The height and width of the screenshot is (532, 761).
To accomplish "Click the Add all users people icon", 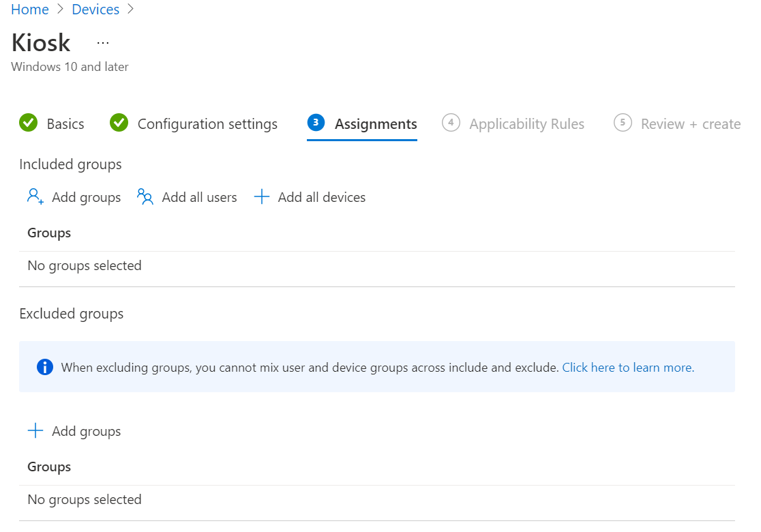I will coord(145,197).
